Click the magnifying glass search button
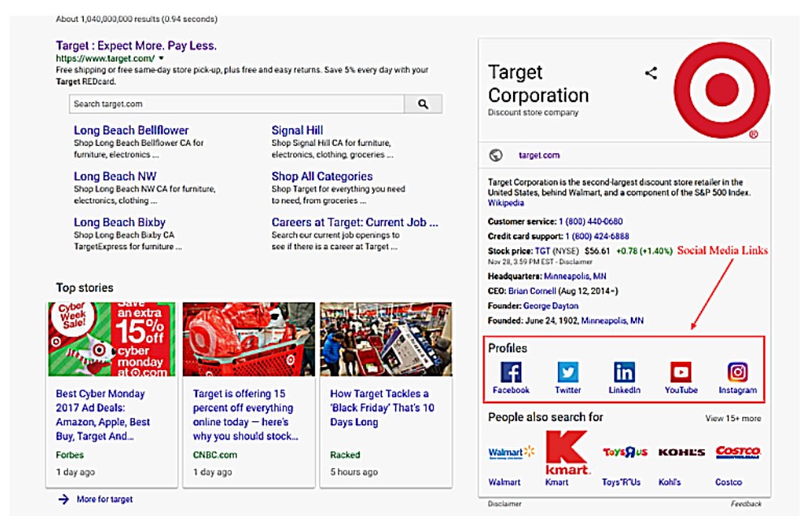 click(x=423, y=104)
